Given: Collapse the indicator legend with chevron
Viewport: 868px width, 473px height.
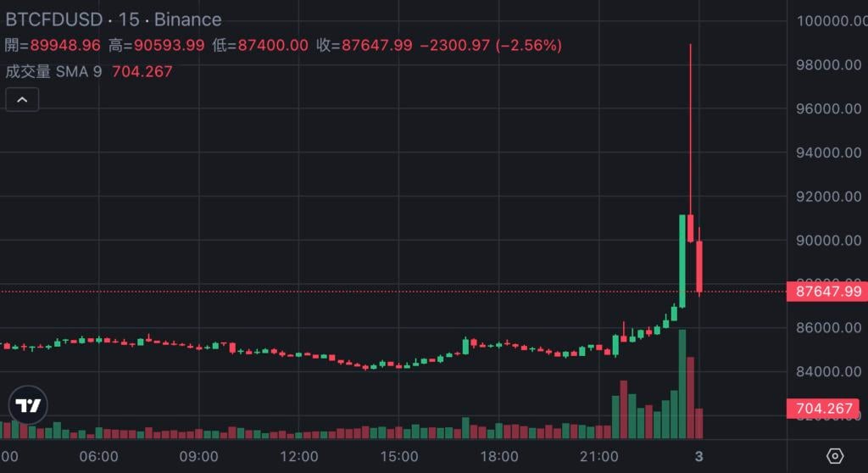Looking at the screenshot, I should (22, 100).
